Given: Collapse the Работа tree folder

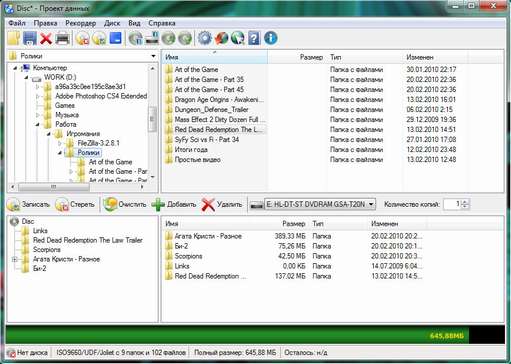Looking at the screenshot, I should click(38, 124).
